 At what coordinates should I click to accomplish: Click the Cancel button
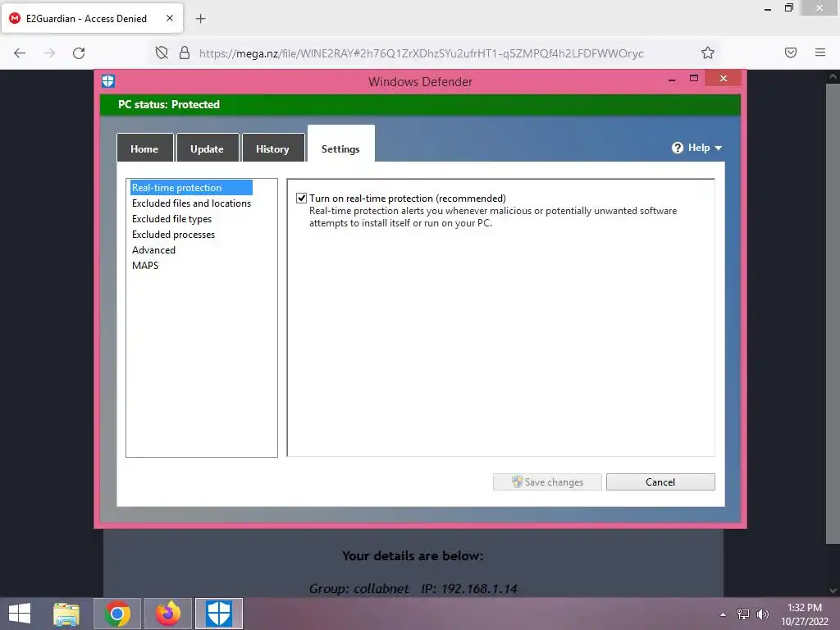pyautogui.click(x=660, y=482)
